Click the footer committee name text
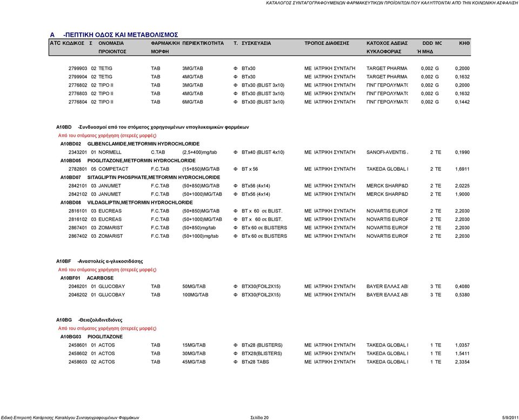This screenshot has height=420, width=519. (70, 417)
